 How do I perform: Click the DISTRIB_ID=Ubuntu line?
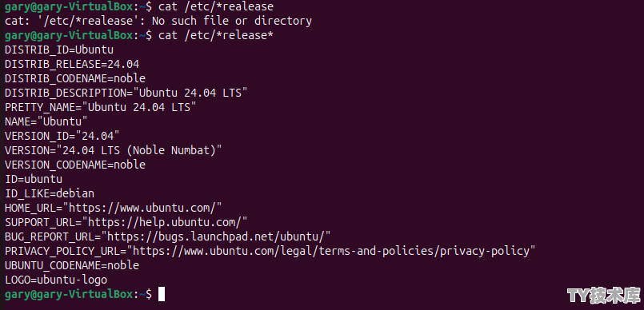(59, 50)
